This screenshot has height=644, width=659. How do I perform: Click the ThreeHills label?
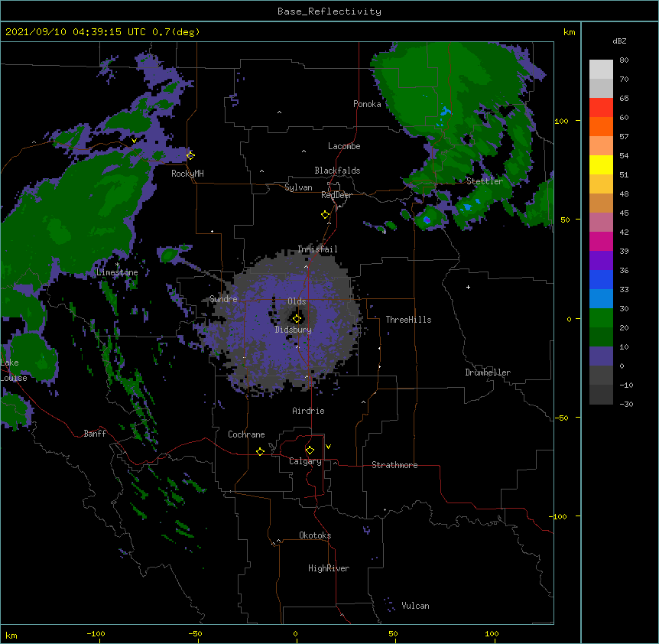(408, 320)
